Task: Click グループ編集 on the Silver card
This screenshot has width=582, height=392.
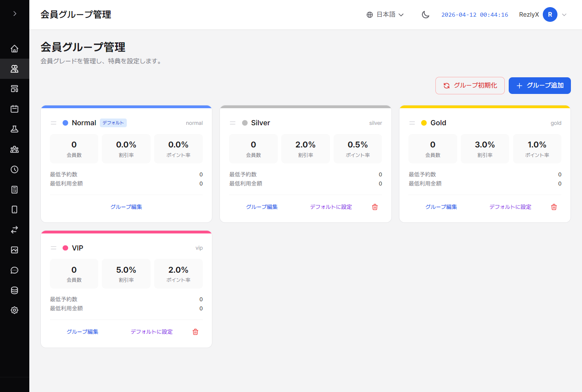Action: tap(262, 207)
